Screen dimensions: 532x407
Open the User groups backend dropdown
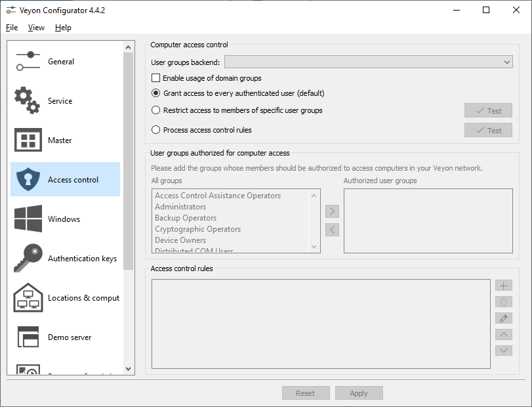pyautogui.click(x=369, y=62)
